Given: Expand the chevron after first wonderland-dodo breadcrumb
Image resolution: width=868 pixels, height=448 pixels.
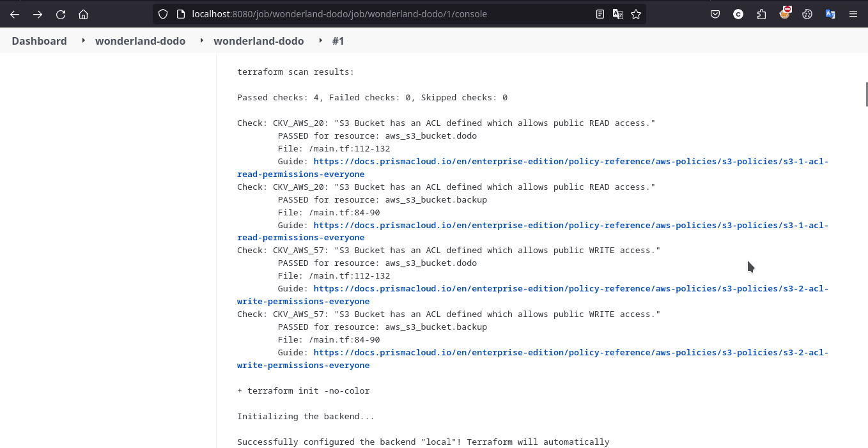Looking at the screenshot, I should click(x=201, y=41).
